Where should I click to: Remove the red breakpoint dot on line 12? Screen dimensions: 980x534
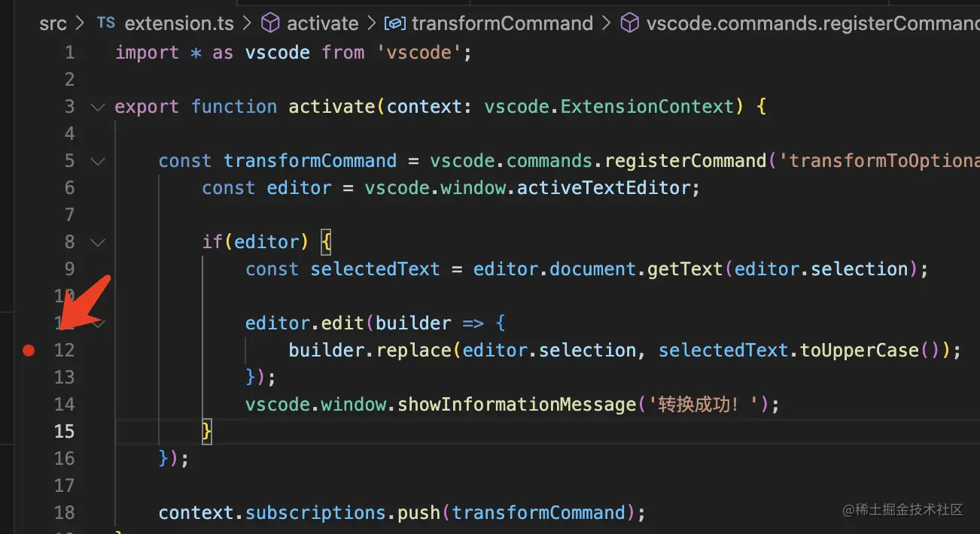tap(29, 350)
